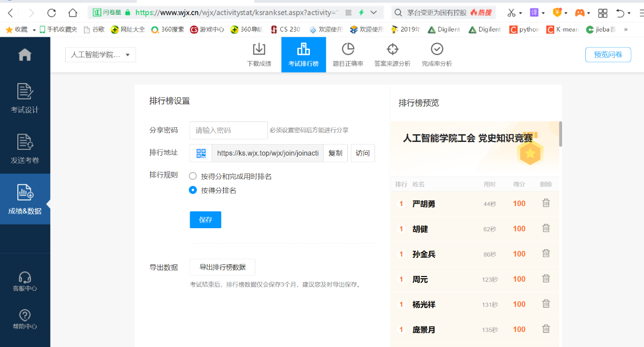Expand the 人工智能学院 survey dropdown
This screenshot has height=347, width=644.
pos(100,55)
